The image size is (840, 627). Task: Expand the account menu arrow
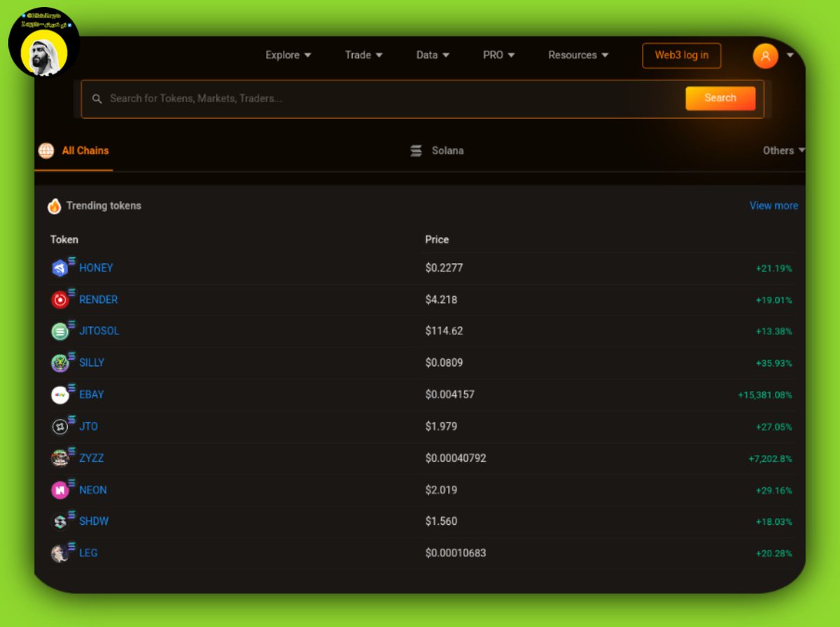[790, 55]
